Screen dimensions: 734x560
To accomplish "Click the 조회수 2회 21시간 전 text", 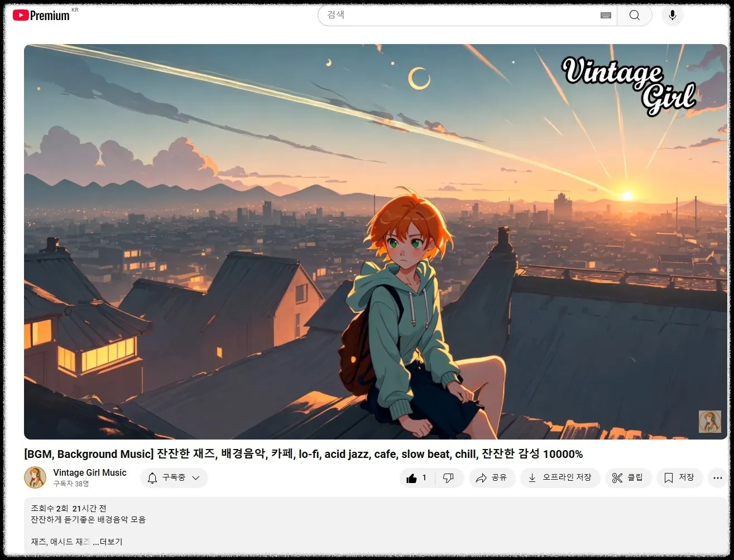I will coord(69,508).
